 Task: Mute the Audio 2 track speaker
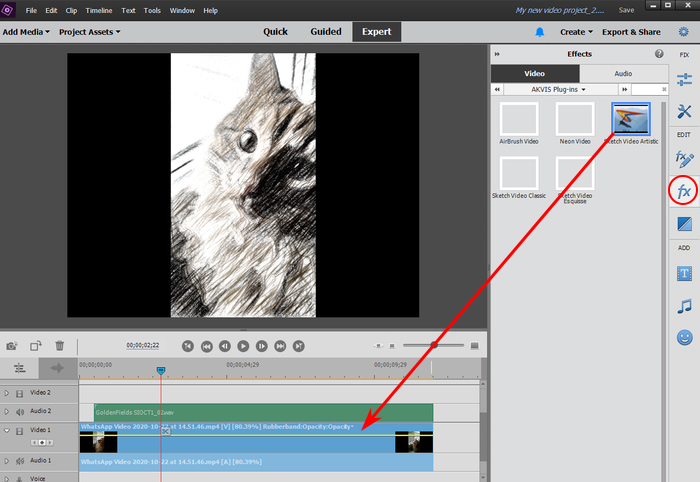pos(20,411)
